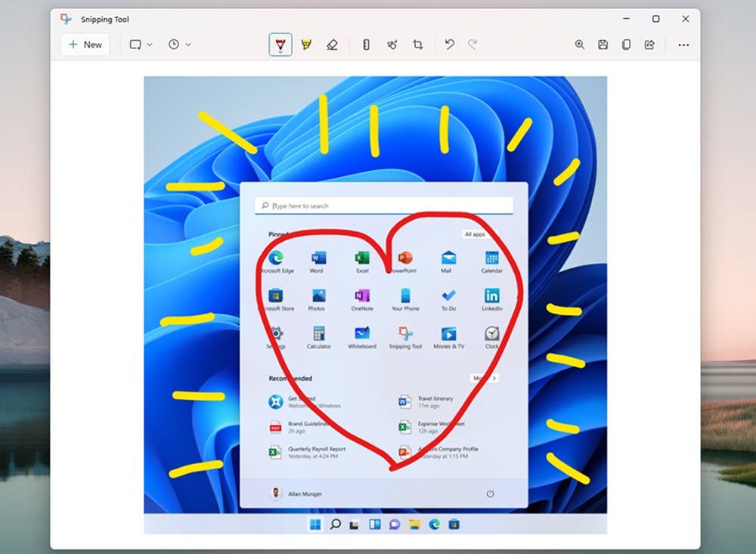Click 'Travel Itinerary' in the snipped image
756x554 pixels.
(435, 398)
